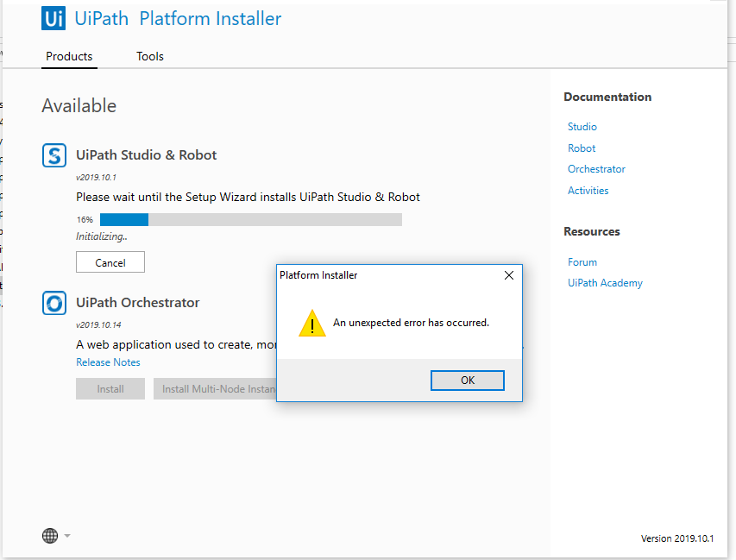
Task: Click Install Multi-Node Instance button
Action: (x=215, y=389)
